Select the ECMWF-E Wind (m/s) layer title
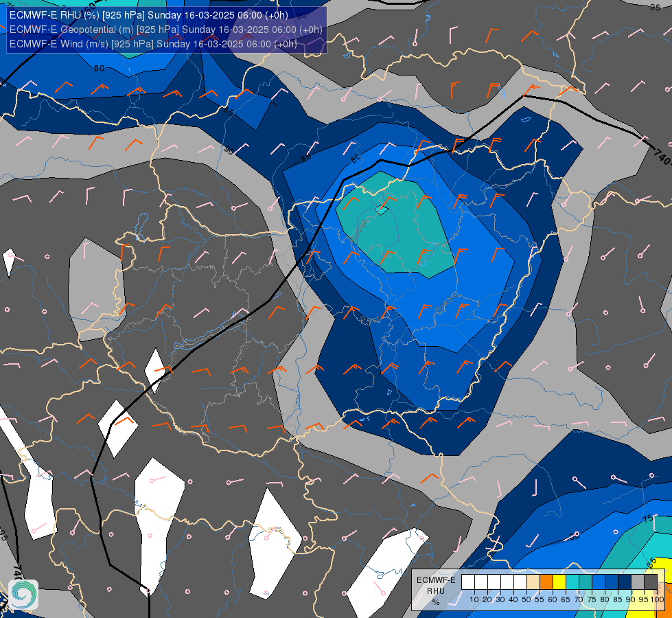Viewport: 672px width, 618px height. point(153,44)
